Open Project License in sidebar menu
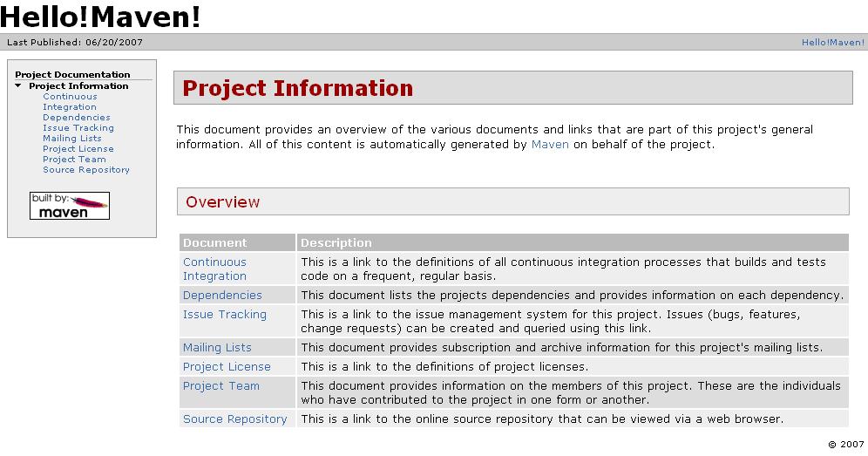 (x=78, y=149)
